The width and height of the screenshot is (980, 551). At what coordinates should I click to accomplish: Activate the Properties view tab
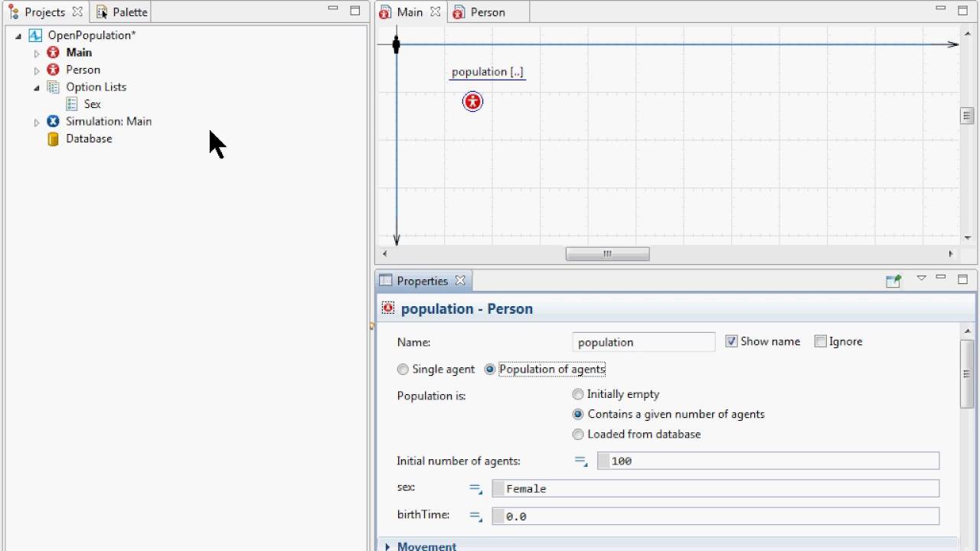(x=422, y=281)
